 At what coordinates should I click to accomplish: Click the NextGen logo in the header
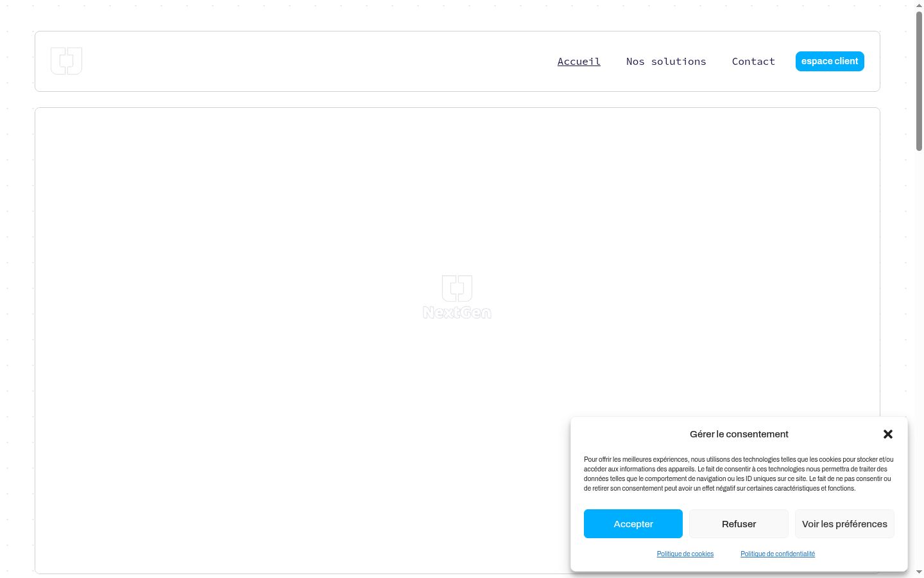[67, 61]
